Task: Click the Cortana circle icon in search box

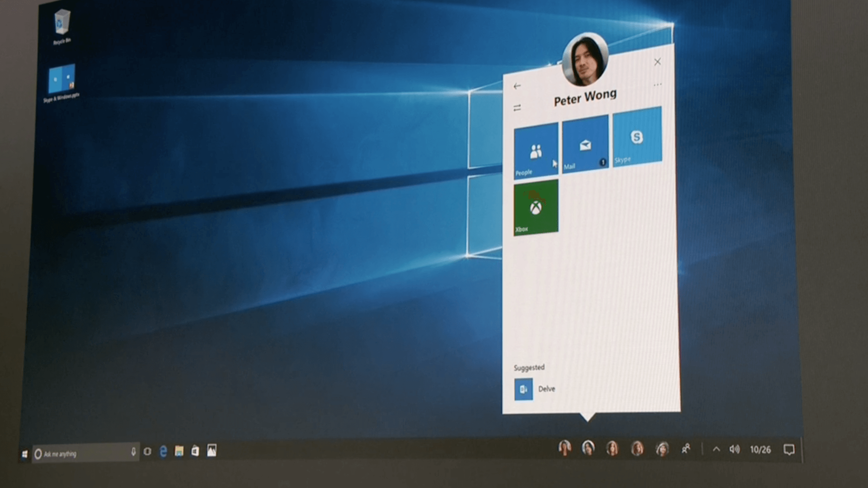Action: point(38,454)
